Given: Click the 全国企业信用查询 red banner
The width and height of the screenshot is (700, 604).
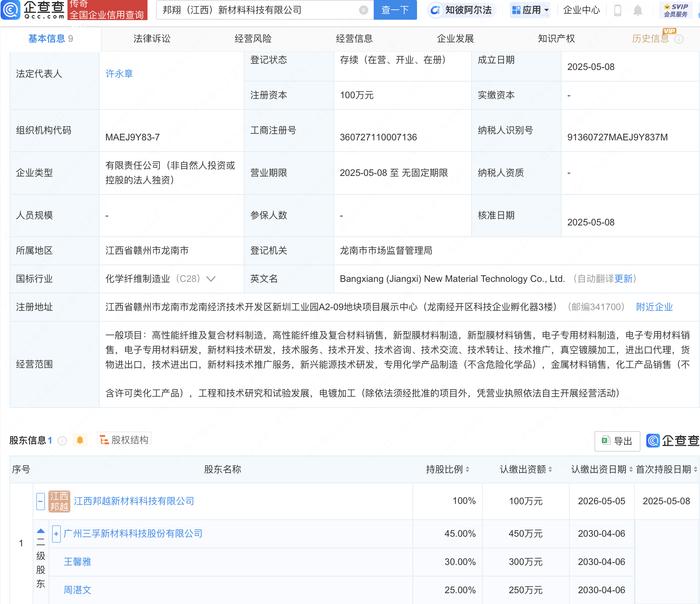Looking at the screenshot, I should click(108, 10).
